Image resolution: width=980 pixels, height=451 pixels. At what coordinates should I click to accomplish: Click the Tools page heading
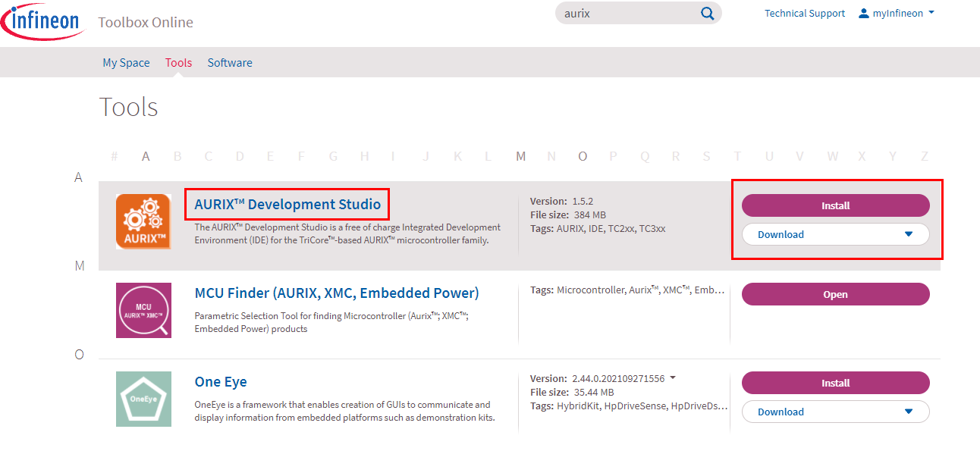pyautogui.click(x=129, y=107)
